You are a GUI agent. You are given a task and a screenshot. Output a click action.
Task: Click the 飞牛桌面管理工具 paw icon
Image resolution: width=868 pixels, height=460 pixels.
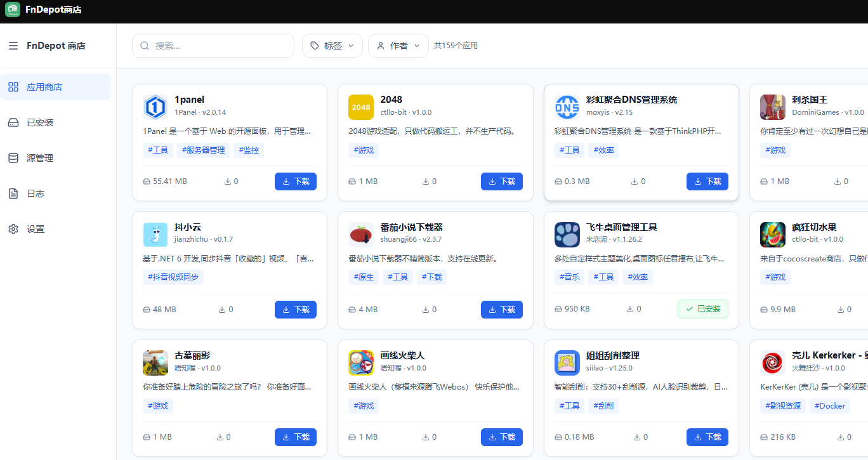tap(567, 235)
